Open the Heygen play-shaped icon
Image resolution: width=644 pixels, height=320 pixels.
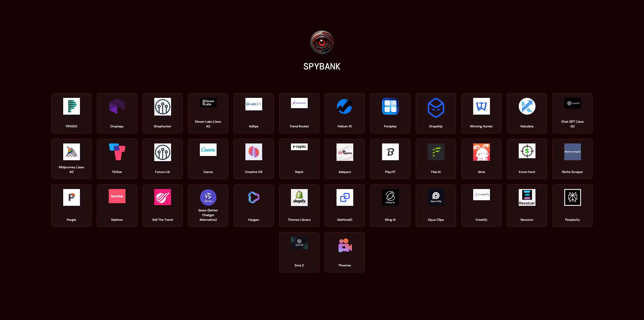(253, 197)
